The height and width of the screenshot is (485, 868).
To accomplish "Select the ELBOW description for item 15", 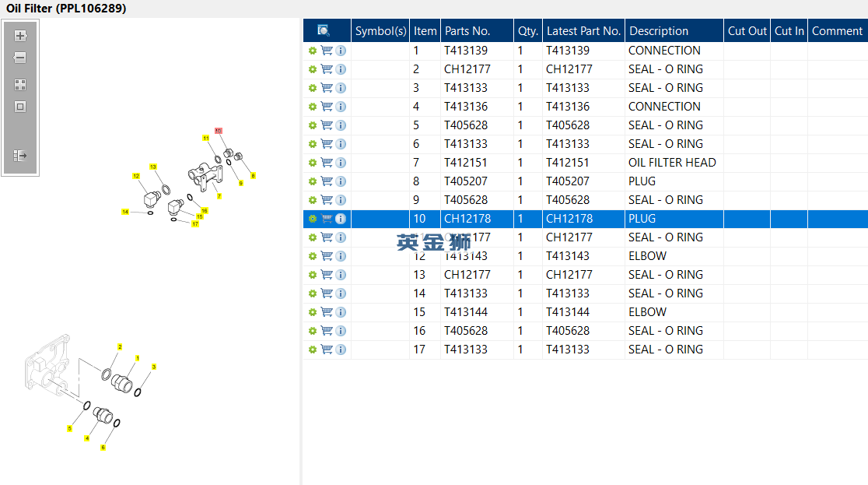I will coord(647,312).
